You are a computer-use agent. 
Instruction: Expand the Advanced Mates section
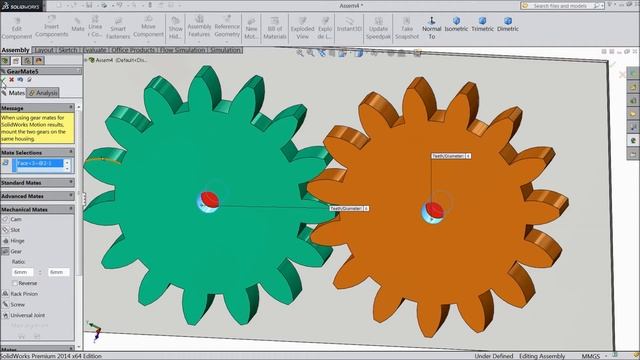coord(71,196)
